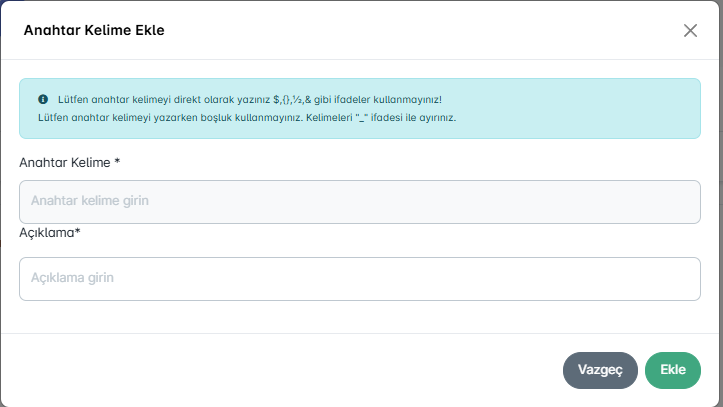Click the required asterisk beside Açıklama

click(78, 232)
